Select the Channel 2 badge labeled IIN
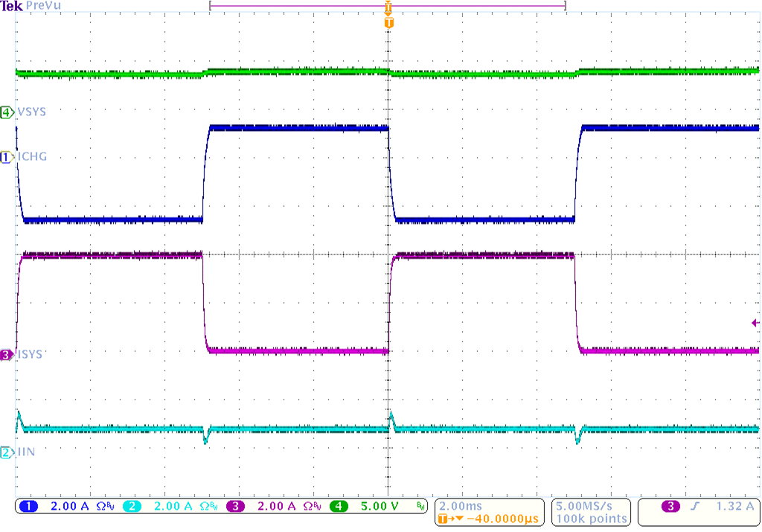 [x=6, y=452]
